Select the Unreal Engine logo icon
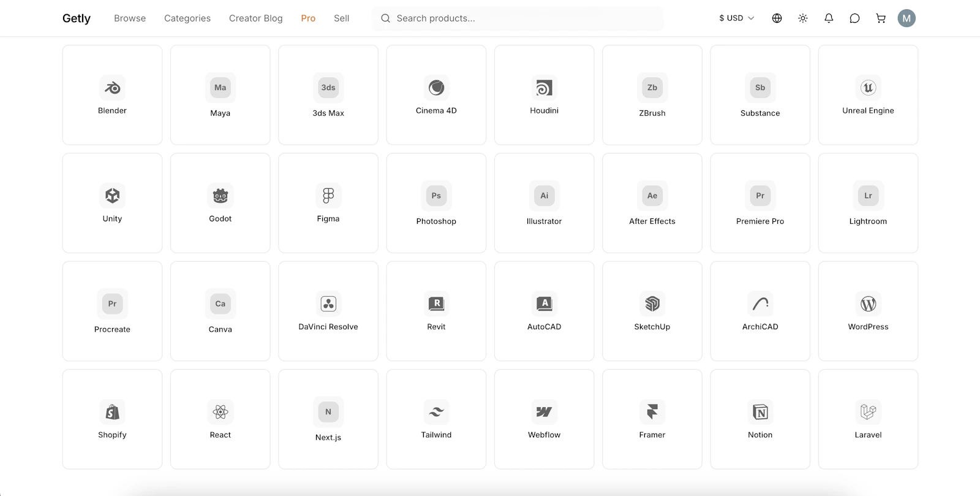 pyautogui.click(x=868, y=88)
